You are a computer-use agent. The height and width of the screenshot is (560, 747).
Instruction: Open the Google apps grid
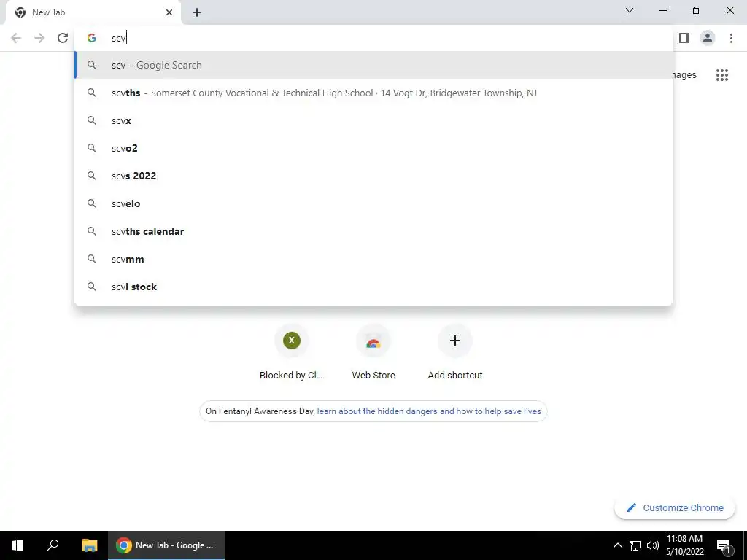tap(721, 75)
